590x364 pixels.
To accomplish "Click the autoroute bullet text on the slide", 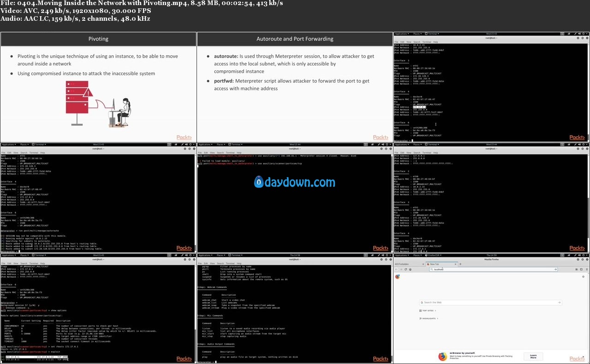I will tap(294, 64).
